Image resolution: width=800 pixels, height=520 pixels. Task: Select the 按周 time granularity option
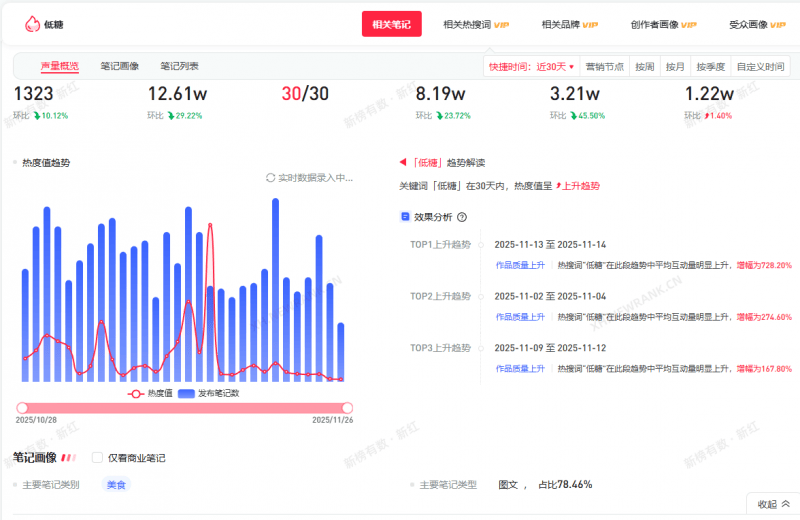coord(645,67)
